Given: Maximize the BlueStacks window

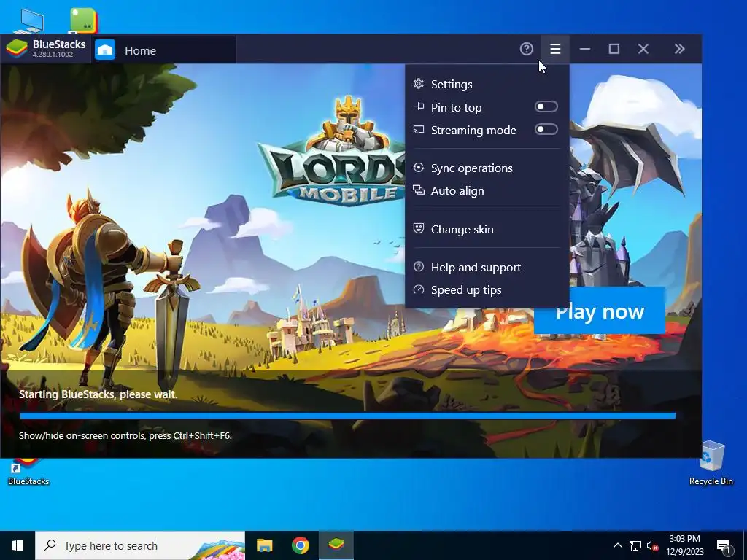Looking at the screenshot, I should [614, 49].
